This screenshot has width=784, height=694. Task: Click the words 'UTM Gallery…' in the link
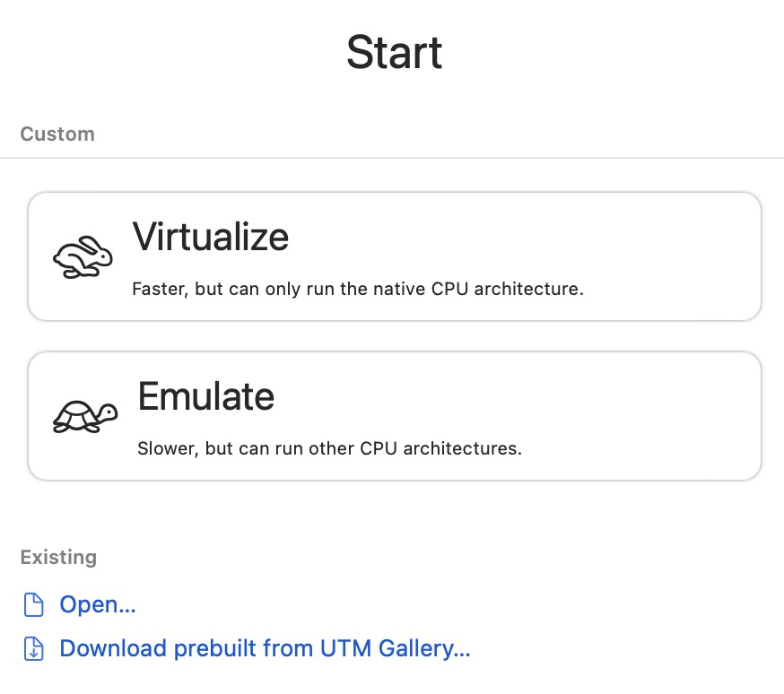pos(396,648)
